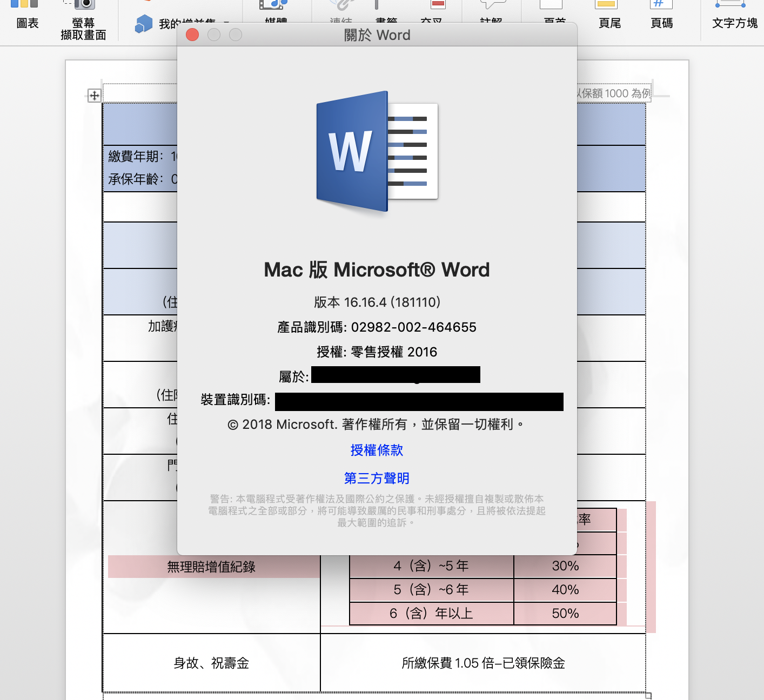Click the 無理賠增值紀錄 table cell
This screenshot has height=700, width=764.
[211, 567]
